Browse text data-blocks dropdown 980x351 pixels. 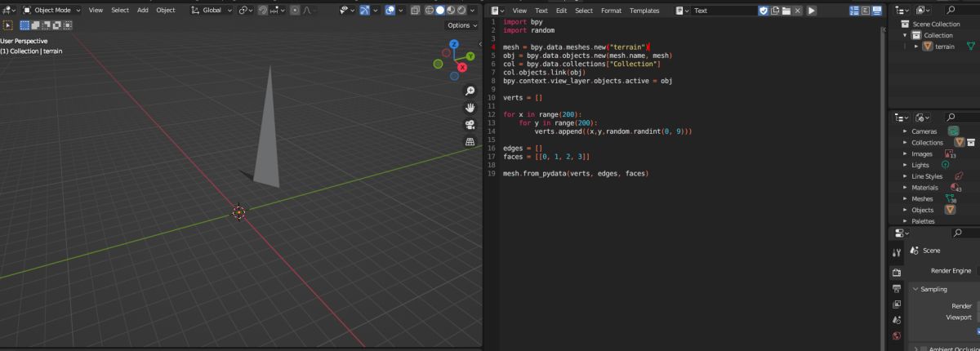(682, 11)
